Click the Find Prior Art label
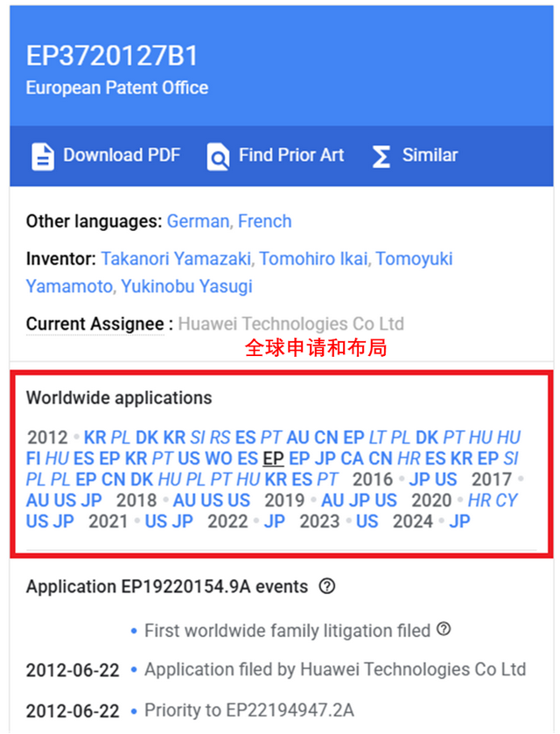 pyautogui.click(x=291, y=155)
